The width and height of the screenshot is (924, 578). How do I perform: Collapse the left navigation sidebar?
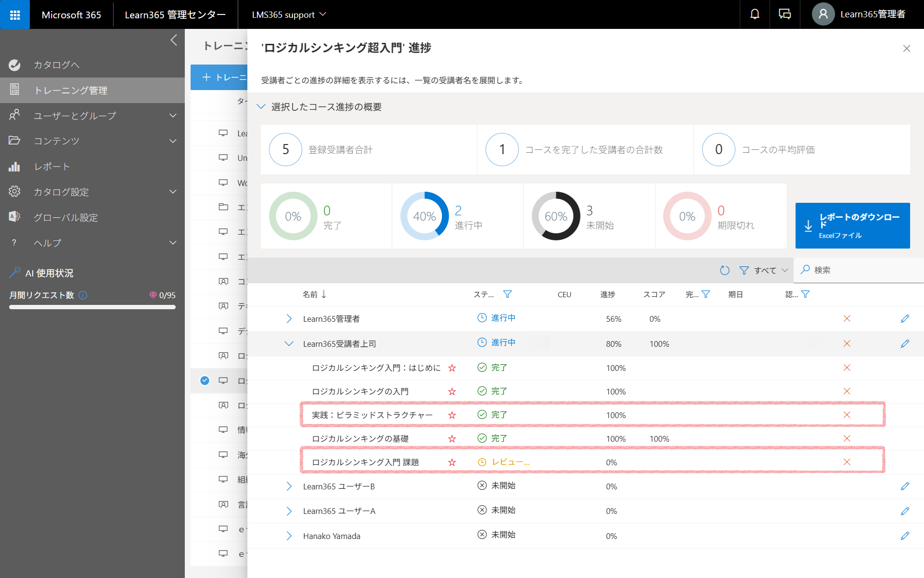174,40
